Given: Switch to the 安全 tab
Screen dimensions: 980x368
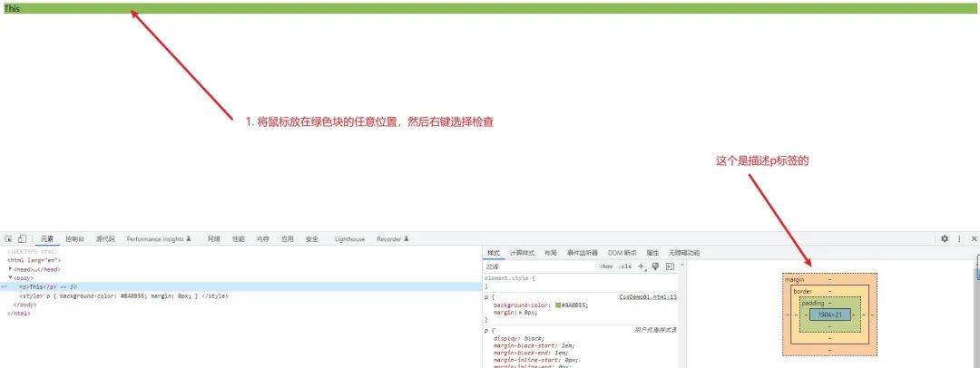Looking at the screenshot, I should point(312,238).
